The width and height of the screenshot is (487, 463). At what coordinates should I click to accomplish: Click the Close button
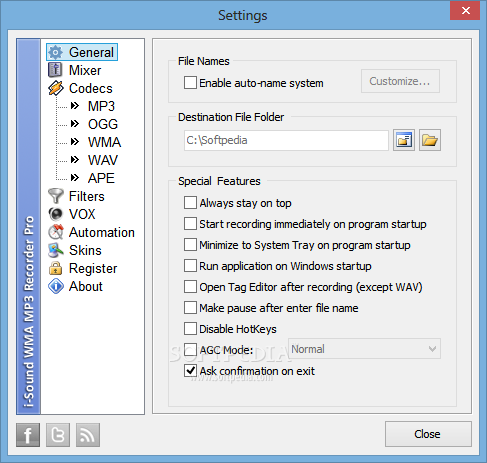click(x=428, y=434)
